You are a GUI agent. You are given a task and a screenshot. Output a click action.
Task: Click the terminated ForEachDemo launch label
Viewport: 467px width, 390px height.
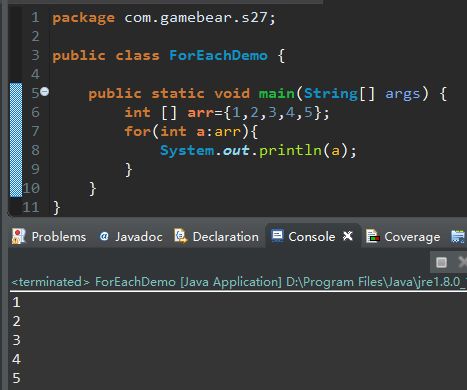point(238,282)
